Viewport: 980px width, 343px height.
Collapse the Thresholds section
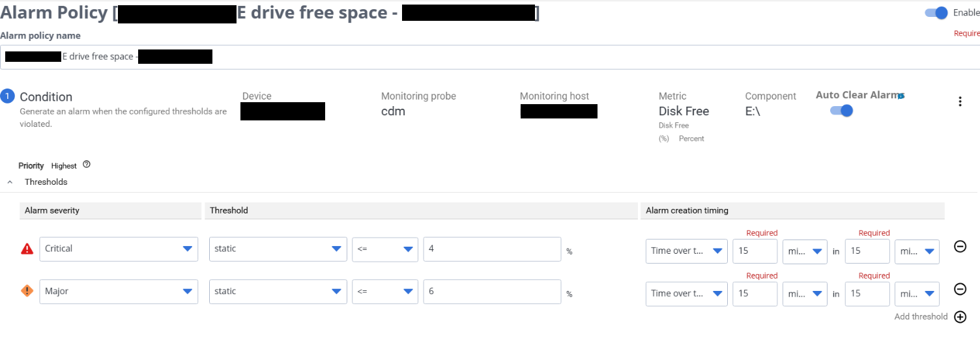click(x=10, y=182)
